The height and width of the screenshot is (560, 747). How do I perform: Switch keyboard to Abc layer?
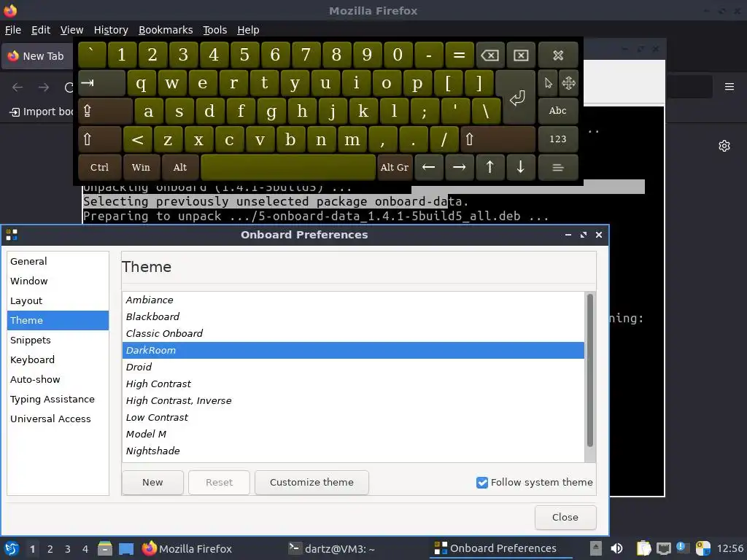[x=558, y=112]
